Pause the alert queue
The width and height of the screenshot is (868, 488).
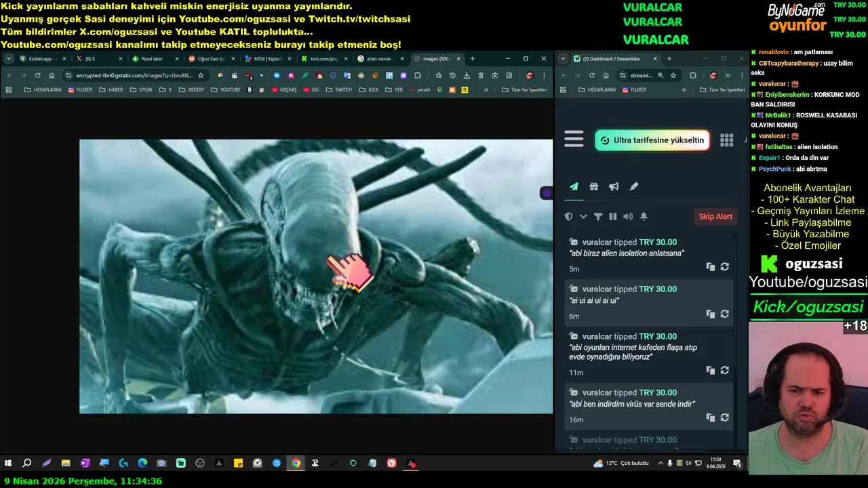coord(613,216)
